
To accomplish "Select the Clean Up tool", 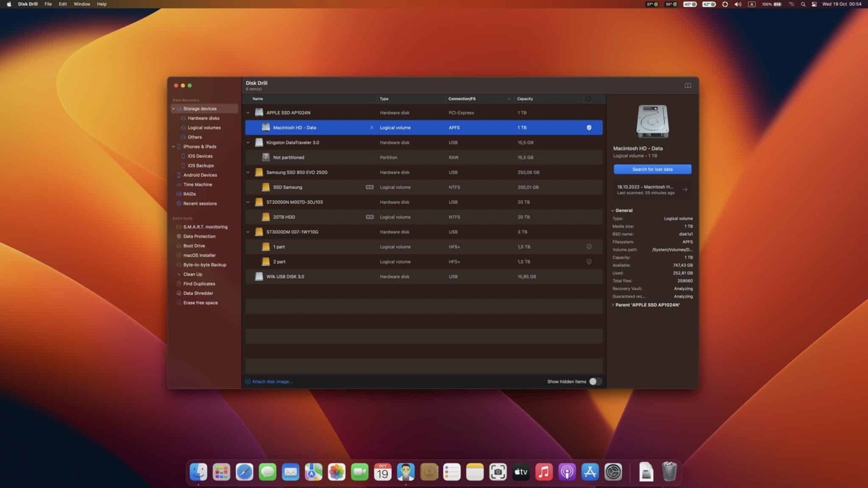I will pos(193,274).
